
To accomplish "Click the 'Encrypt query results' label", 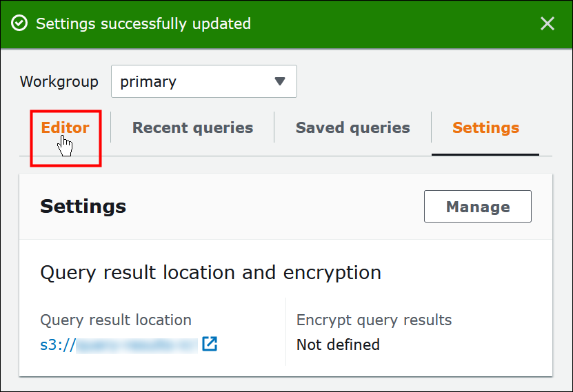I will click(x=374, y=320).
